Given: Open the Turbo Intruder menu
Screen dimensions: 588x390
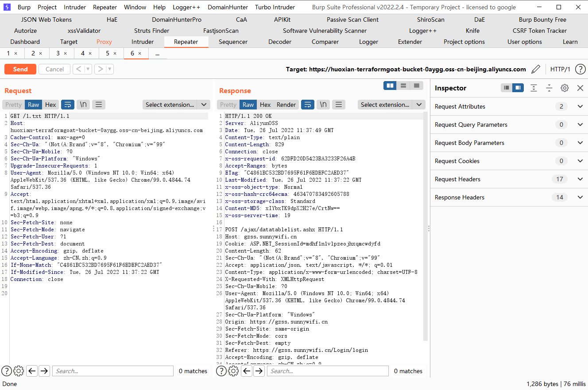Looking at the screenshot, I should pos(275,7).
